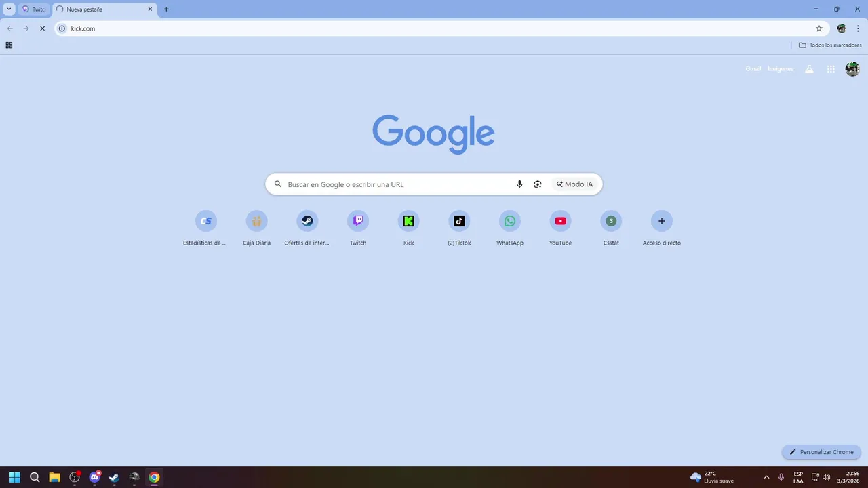Open the WhatsApp shortcut

510,228
